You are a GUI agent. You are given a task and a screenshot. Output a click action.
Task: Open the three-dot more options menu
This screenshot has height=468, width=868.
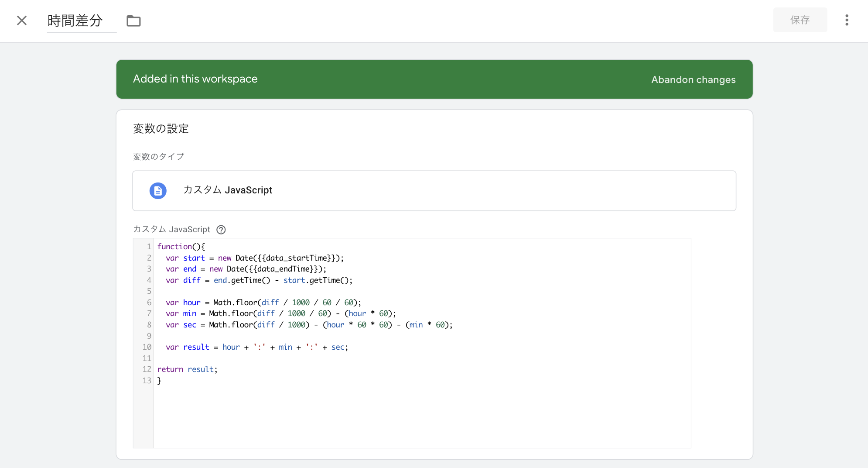[847, 20]
